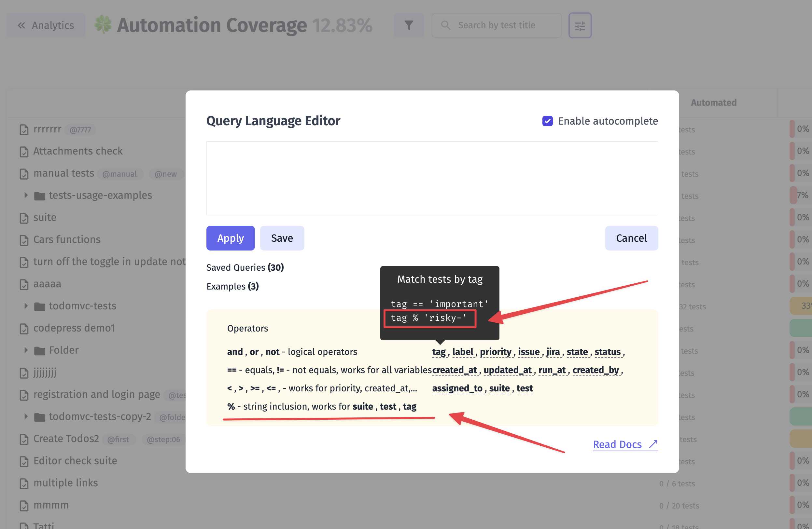The height and width of the screenshot is (529, 812).
Task: Click the 'Search by test title' field
Action: click(x=497, y=25)
